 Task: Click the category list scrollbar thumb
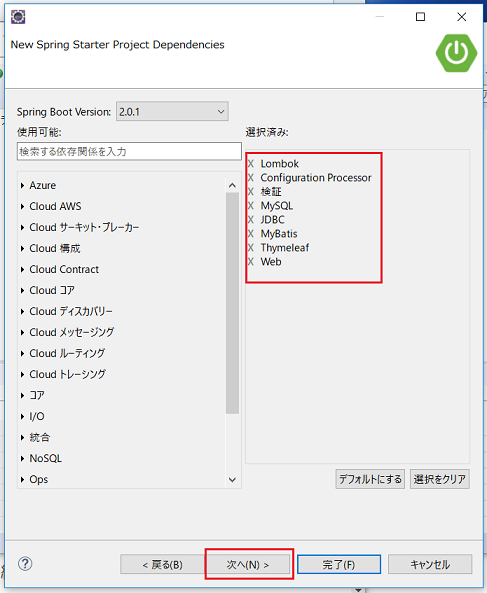[x=233, y=303]
